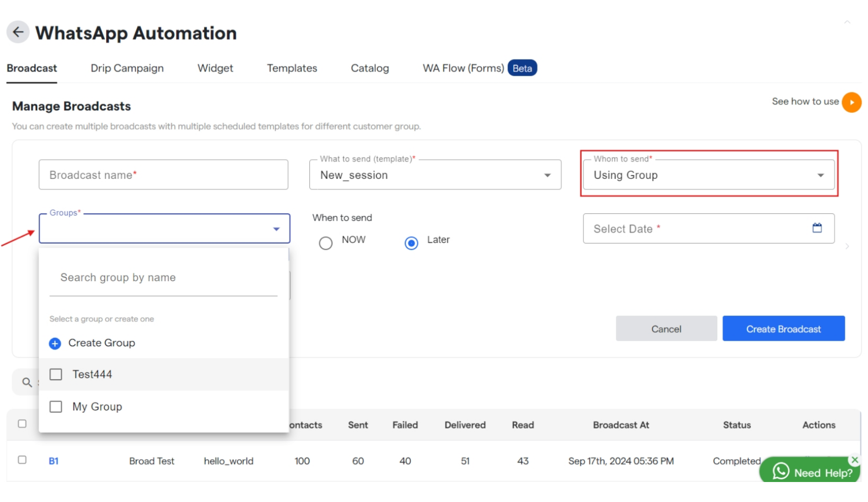This screenshot has width=868, height=502.
Task: Open the Drip Campaign tab
Action: coord(127,68)
